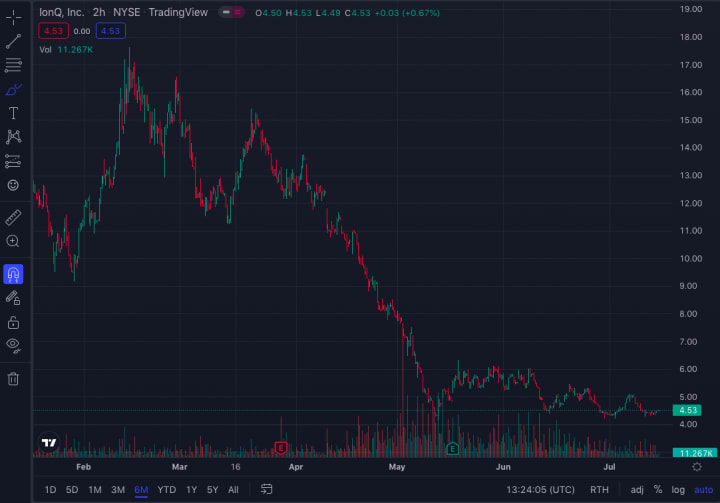This screenshot has height=503, width=720.
Task: Select the crosshair cursor tool
Action: coord(13,17)
